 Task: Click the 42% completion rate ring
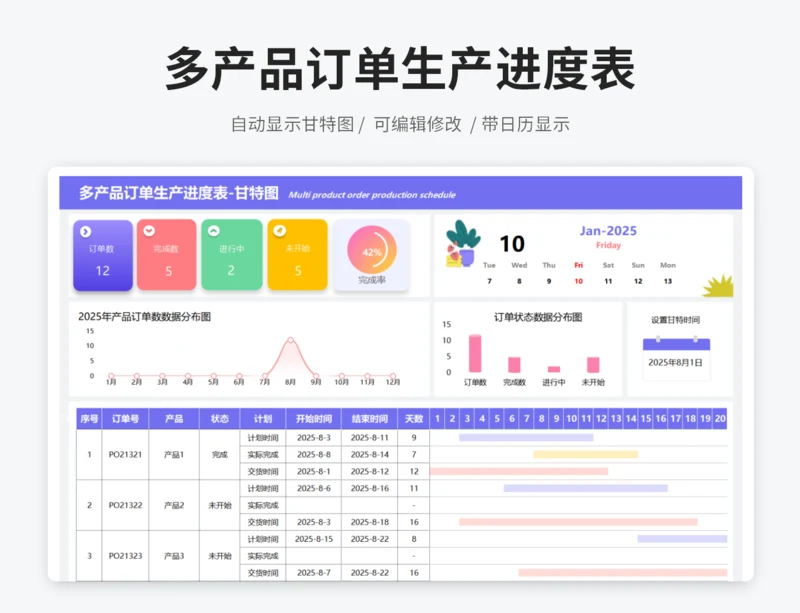click(372, 250)
